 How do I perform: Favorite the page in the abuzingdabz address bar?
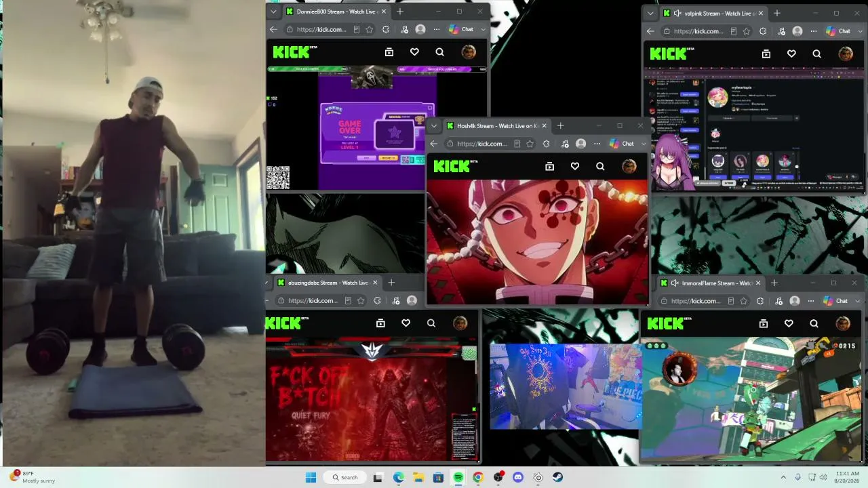point(361,301)
